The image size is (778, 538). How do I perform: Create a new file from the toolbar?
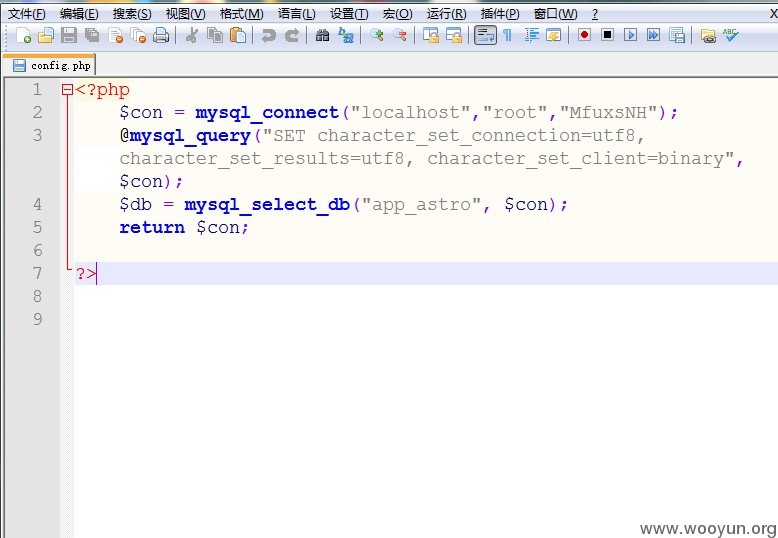click(23, 35)
